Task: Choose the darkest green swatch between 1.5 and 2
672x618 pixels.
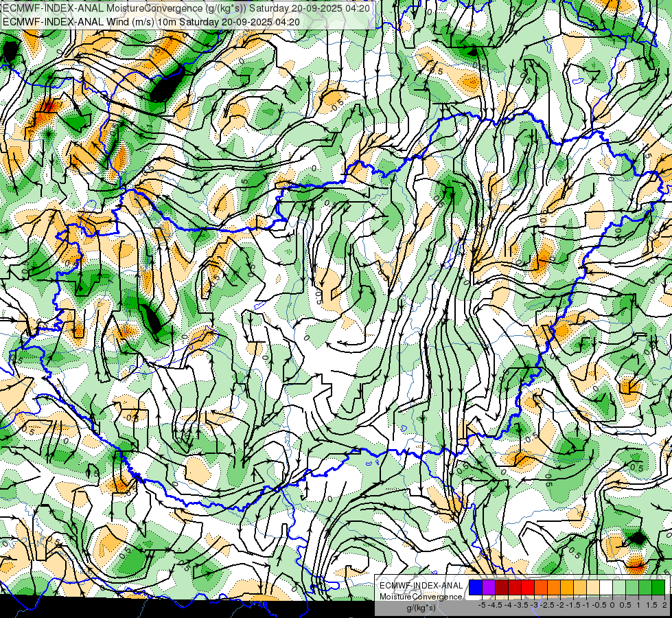Action: (658, 588)
